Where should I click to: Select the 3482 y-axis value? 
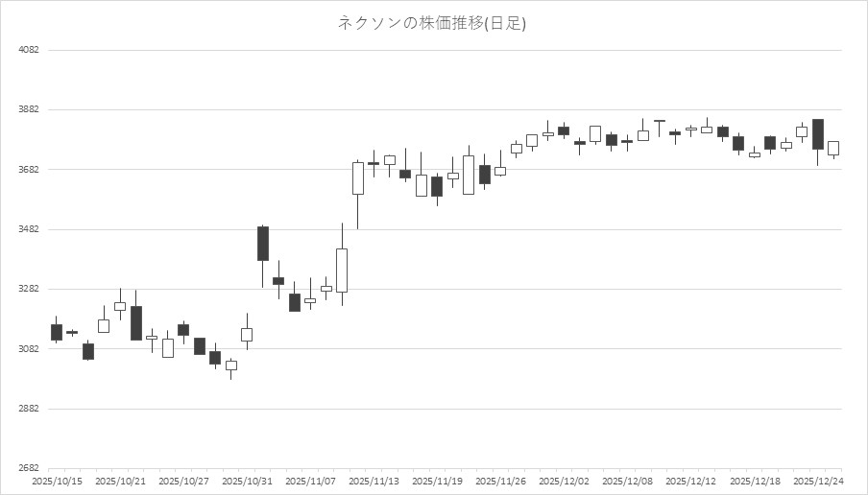point(29,229)
